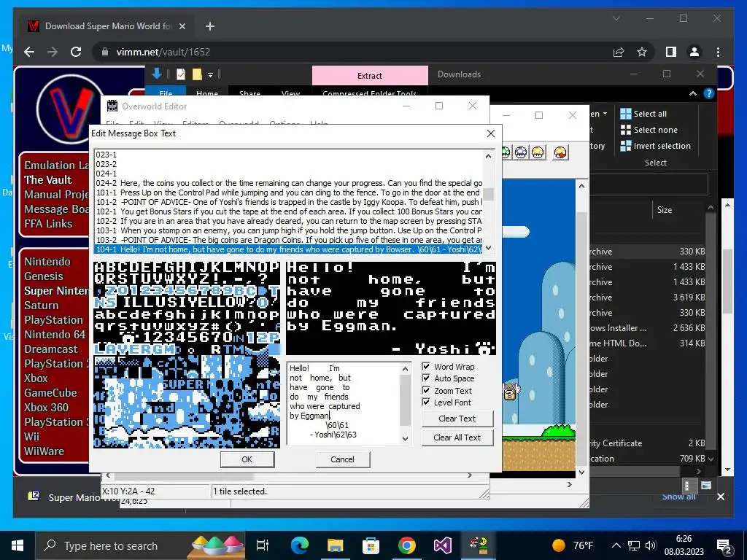Open the Windows Start menu

18,545
